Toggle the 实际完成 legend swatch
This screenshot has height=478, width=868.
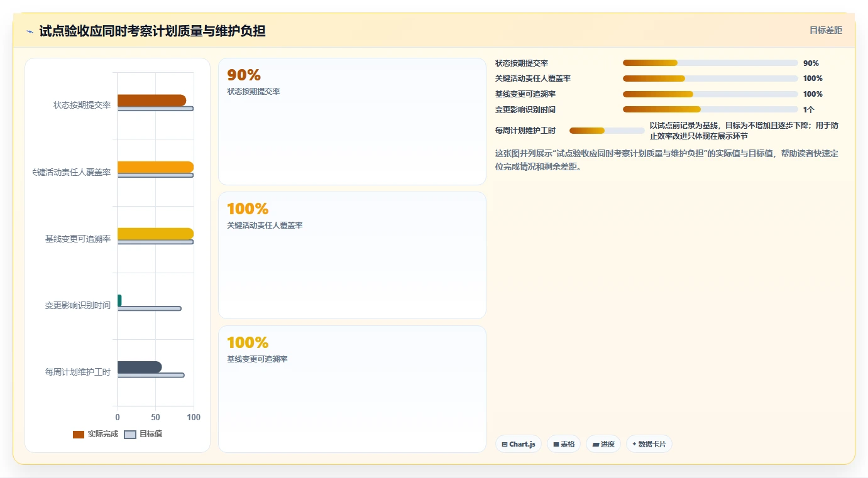coord(79,435)
